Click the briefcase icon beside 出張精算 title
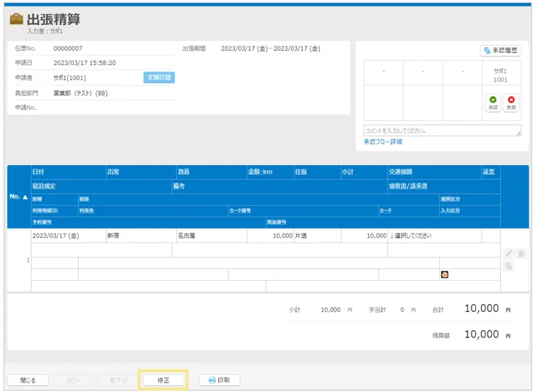The height and width of the screenshot is (392, 534). [16, 19]
